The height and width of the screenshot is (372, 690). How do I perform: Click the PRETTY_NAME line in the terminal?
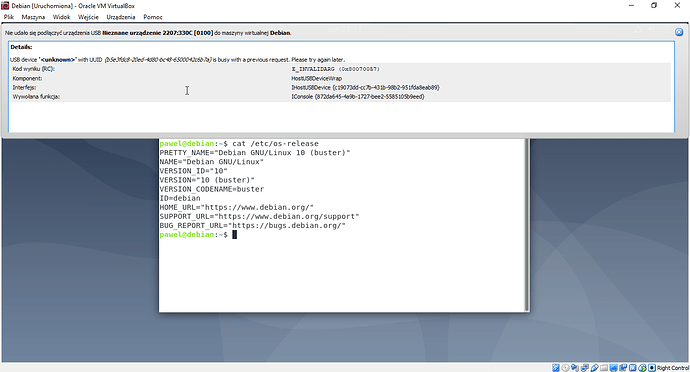(255, 153)
